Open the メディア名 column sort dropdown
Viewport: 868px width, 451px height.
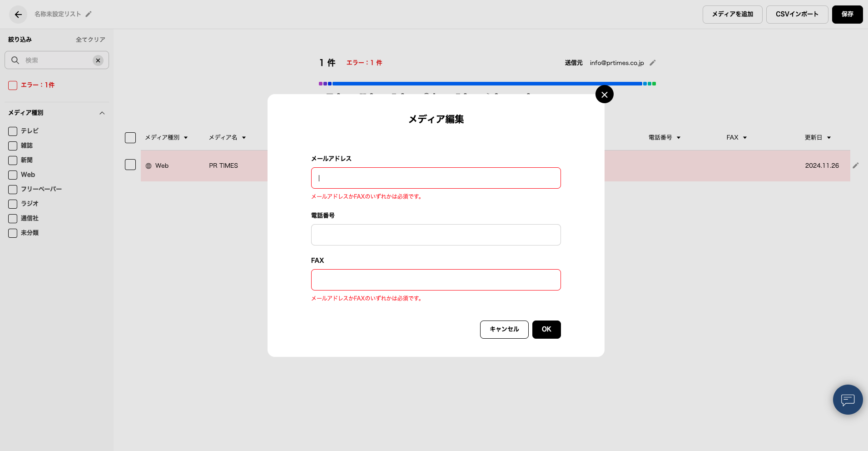pos(244,138)
